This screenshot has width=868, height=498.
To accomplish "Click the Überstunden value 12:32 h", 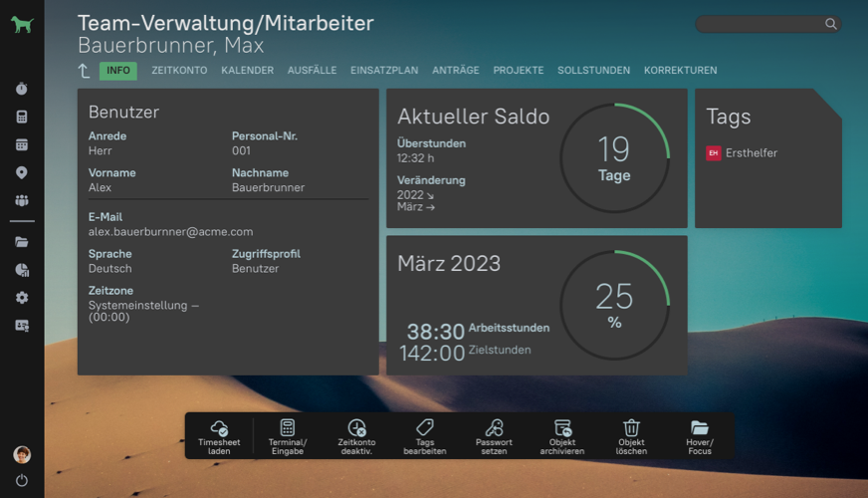I will coord(415,158).
